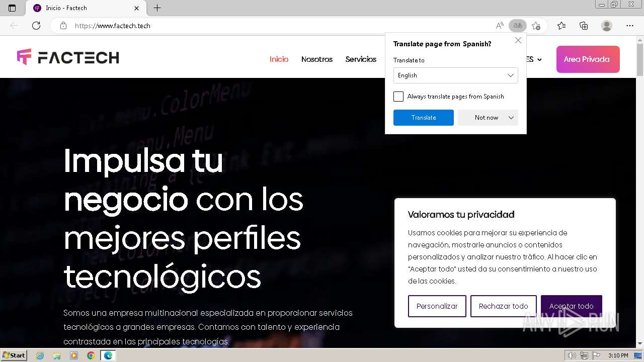
Task: Add this page to favorites
Action: pos(536,26)
